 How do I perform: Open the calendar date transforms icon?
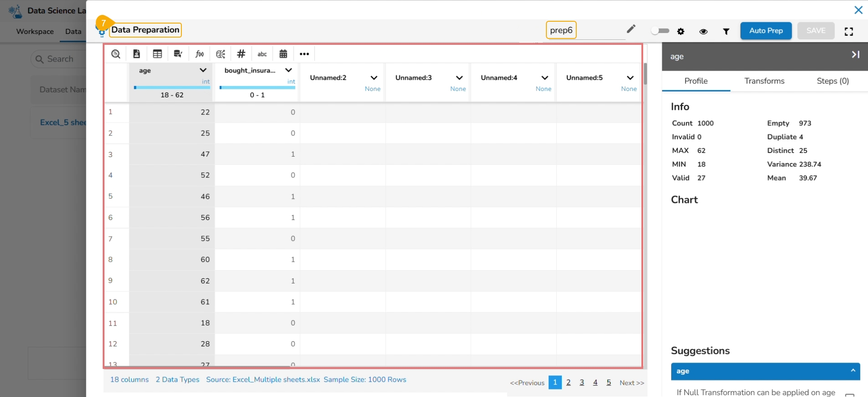[x=283, y=54]
